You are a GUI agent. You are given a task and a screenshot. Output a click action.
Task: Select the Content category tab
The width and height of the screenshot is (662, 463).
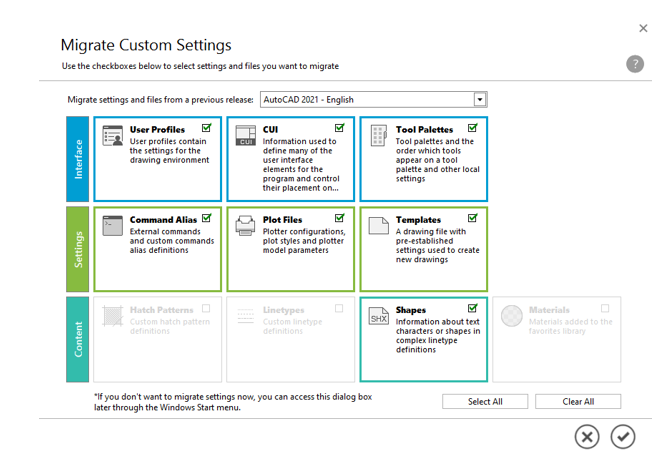pyautogui.click(x=78, y=339)
